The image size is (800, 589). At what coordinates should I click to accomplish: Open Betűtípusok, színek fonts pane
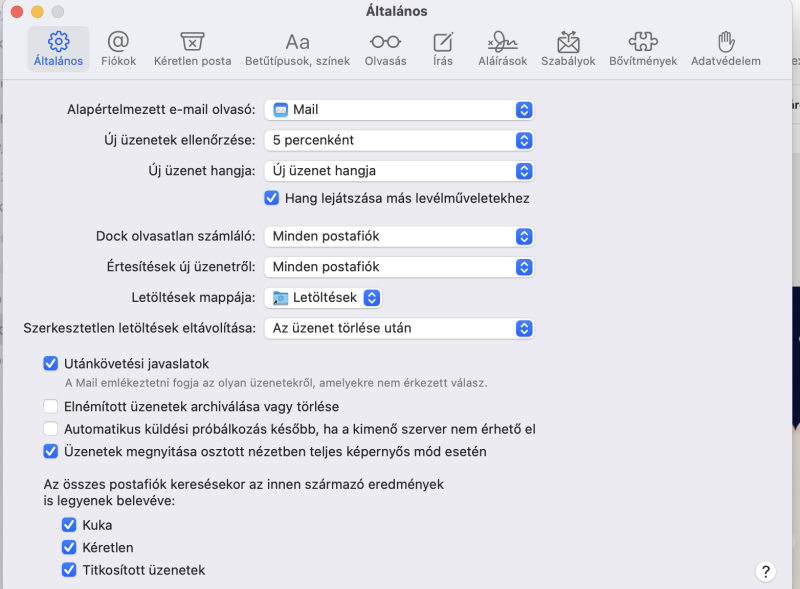(x=297, y=48)
